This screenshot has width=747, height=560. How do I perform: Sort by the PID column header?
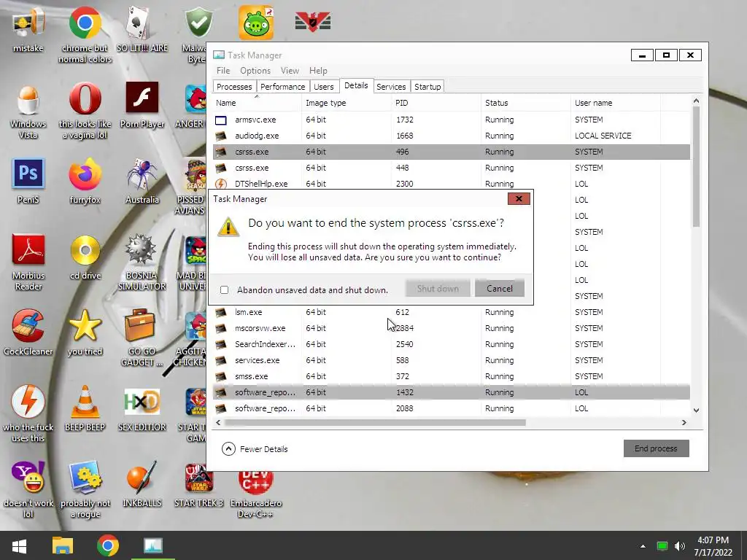(x=436, y=102)
